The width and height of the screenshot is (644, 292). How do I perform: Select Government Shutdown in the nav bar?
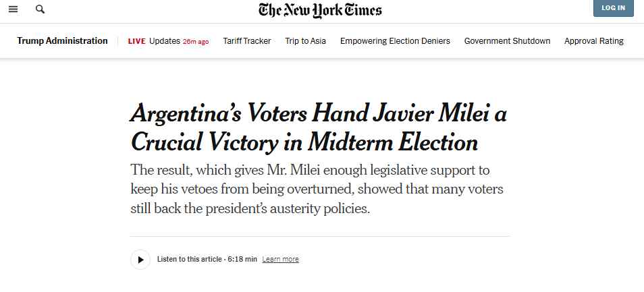[x=507, y=41]
